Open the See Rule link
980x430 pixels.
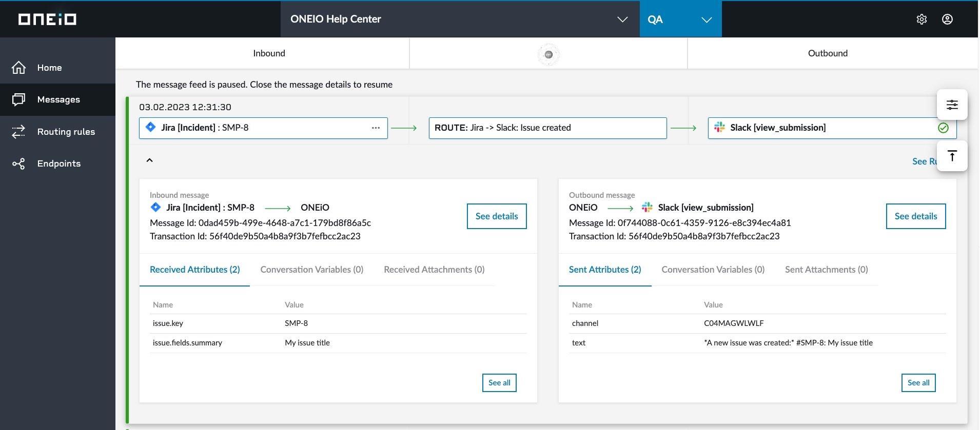(924, 161)
